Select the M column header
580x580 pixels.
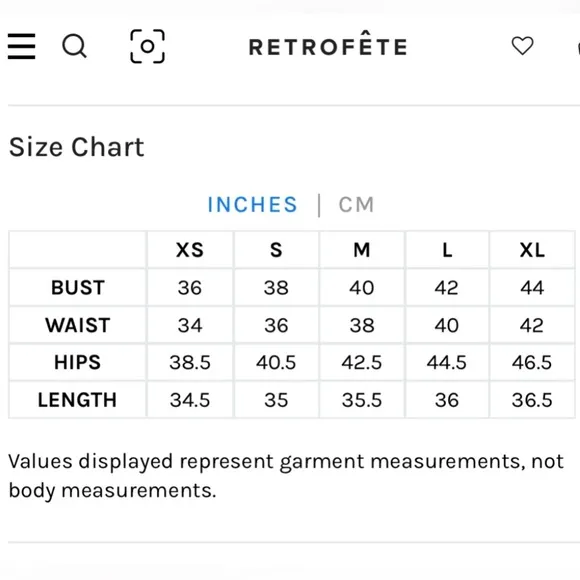click(362, 250)
